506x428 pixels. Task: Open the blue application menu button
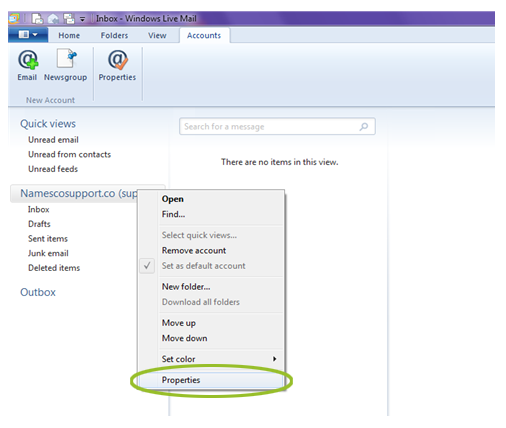[28, 35]
